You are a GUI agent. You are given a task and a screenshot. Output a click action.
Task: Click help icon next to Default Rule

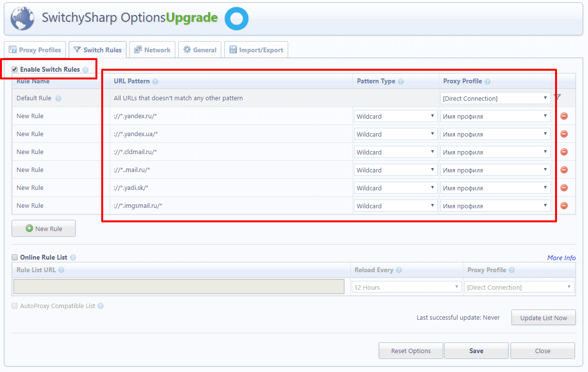coord(58,98)
